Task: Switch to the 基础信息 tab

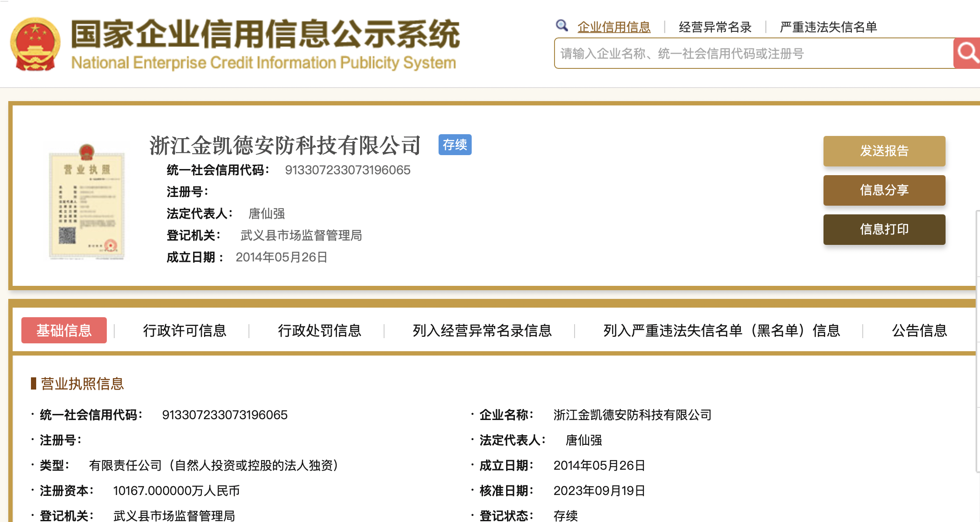Action: point(64,330)
